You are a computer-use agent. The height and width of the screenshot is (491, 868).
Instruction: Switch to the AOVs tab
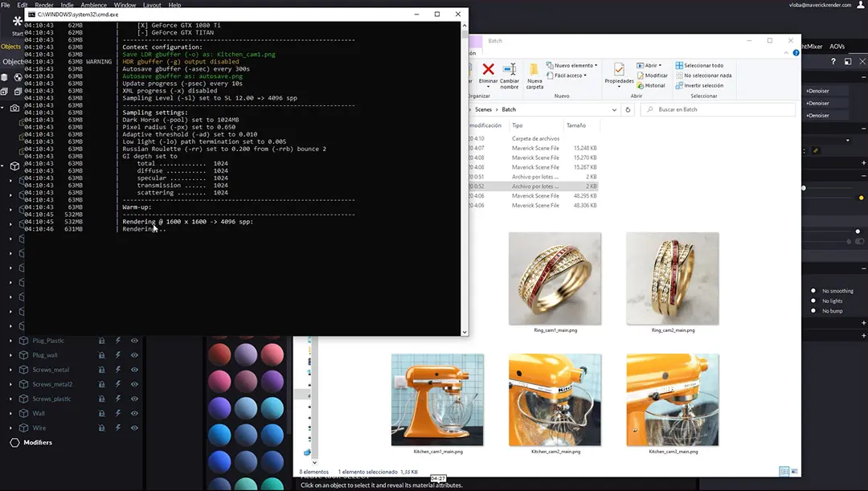pyautogui.click(x=837, y=47)
